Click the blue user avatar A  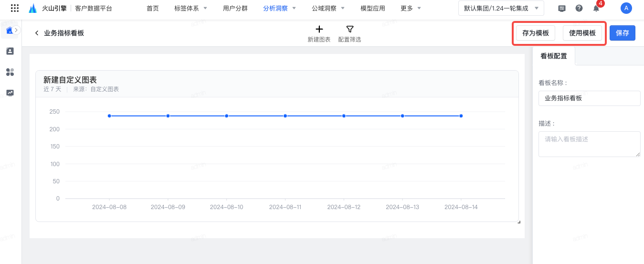click(626, 8)
